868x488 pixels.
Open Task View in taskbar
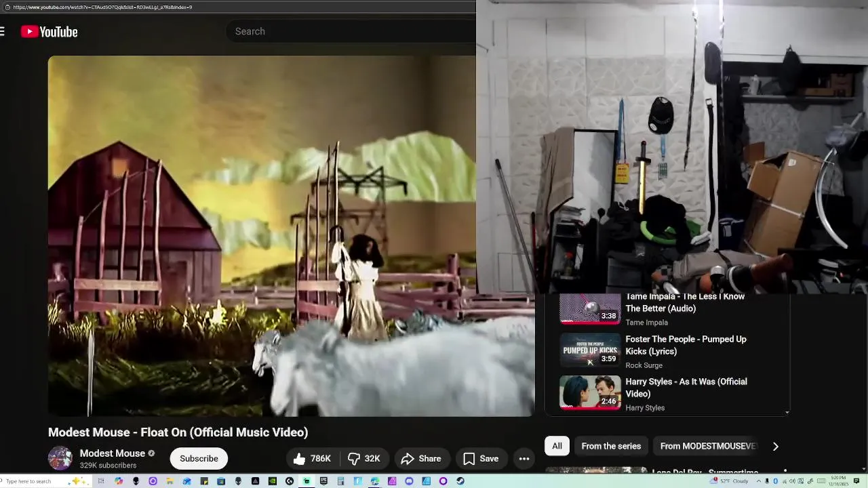pos(101,481)
